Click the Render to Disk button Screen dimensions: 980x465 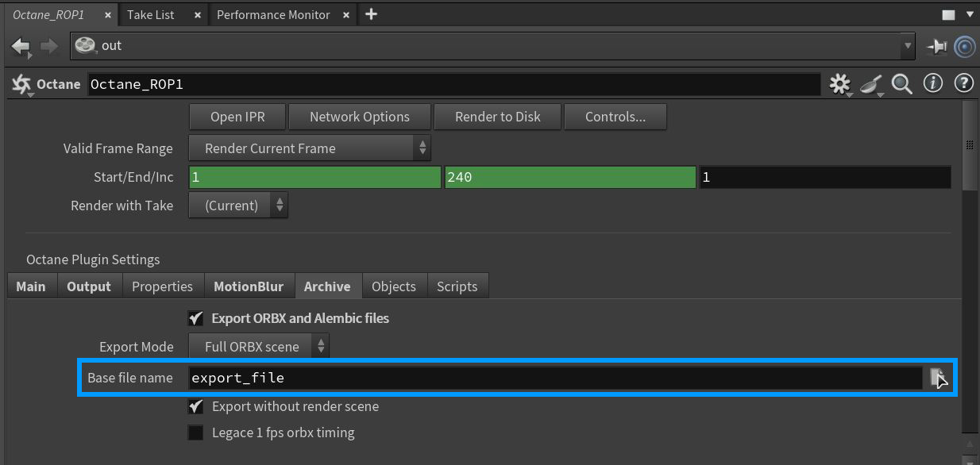(497, 116)
